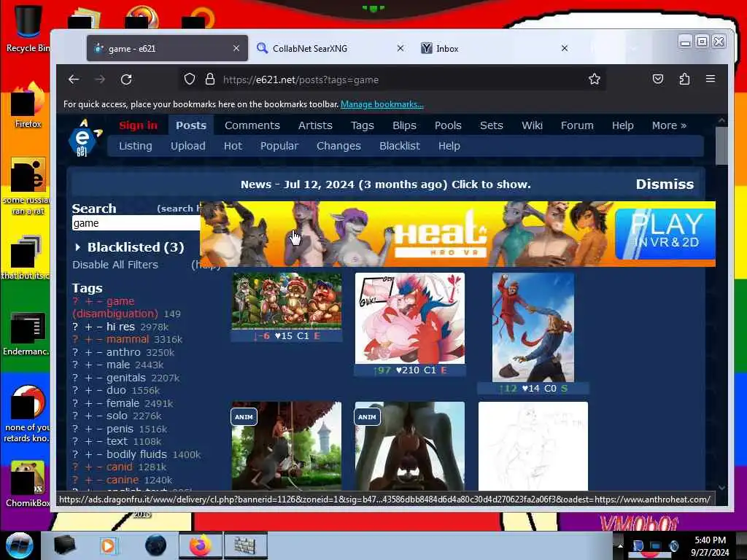Exclude 'male' tag with its minus sign

[99, 365]
